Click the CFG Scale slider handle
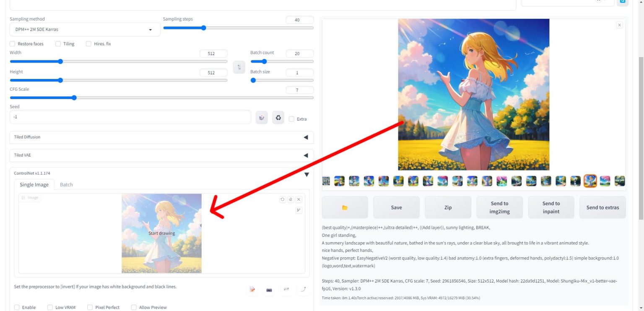The height and width of the screenshot is (311, 644). (74, 98)
